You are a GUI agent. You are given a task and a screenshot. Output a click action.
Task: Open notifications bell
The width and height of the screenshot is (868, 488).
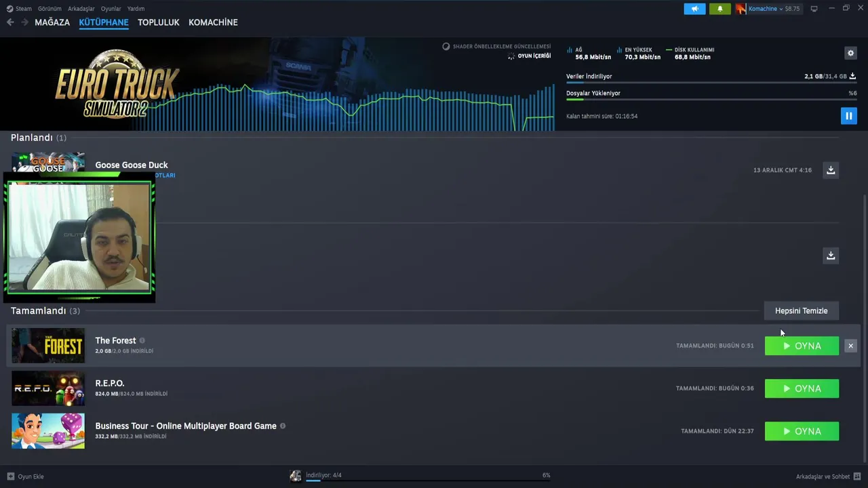point(719,9)
